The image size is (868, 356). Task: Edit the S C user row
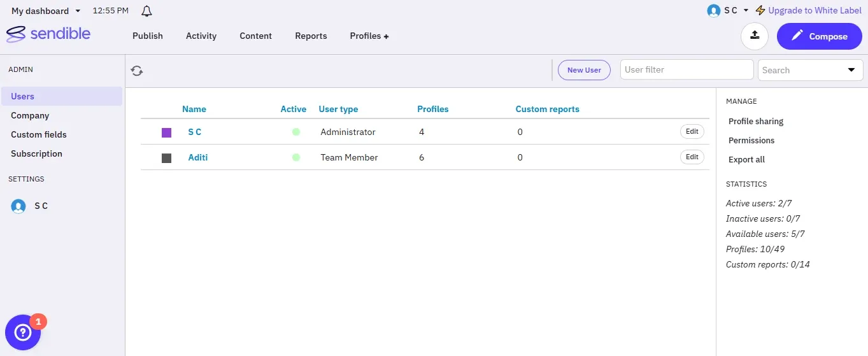click(692, 131)
